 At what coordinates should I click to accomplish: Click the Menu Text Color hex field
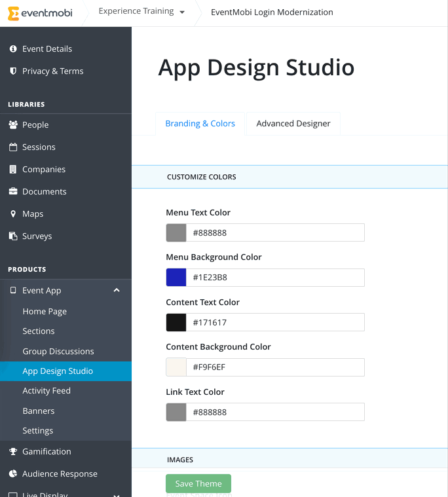click(275, 232)
